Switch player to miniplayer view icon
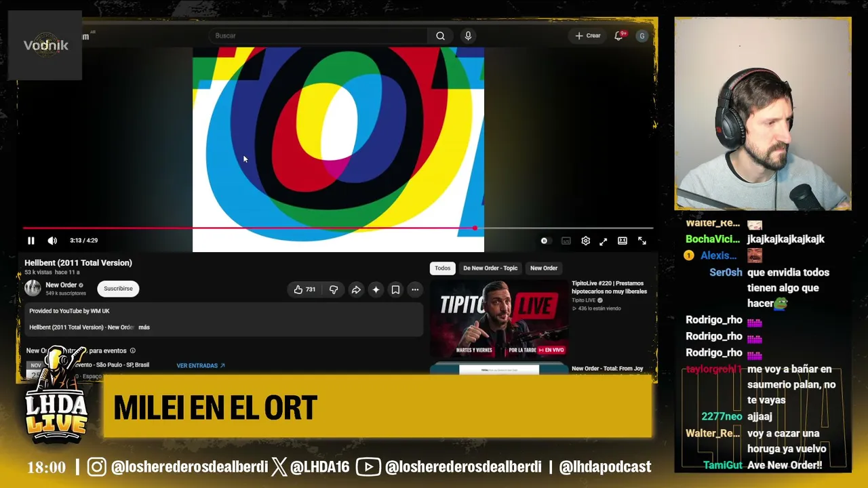 604,241
